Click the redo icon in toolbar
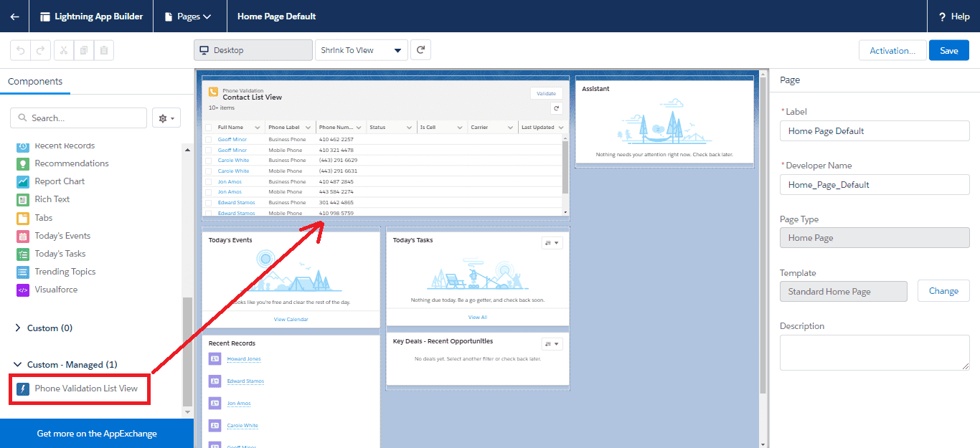Screen dimensions: 980x448 (x=40, y=50)
